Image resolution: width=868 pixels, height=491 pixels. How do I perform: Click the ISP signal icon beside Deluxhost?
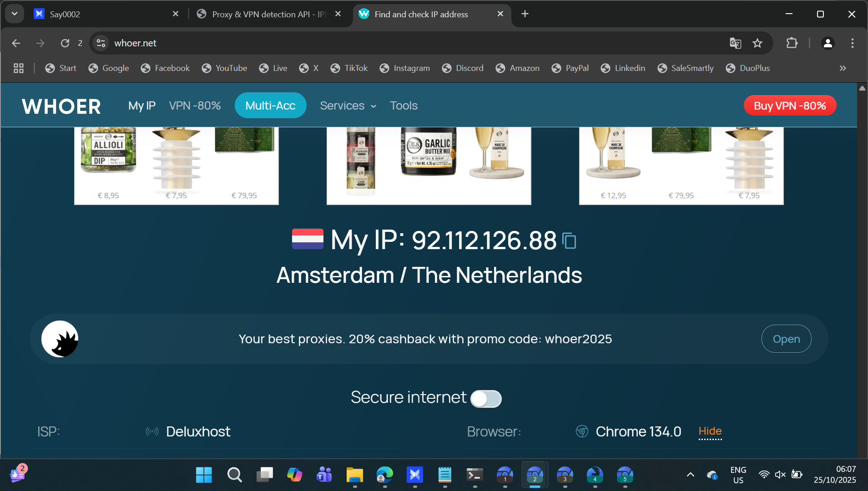[x=152, y=431]
